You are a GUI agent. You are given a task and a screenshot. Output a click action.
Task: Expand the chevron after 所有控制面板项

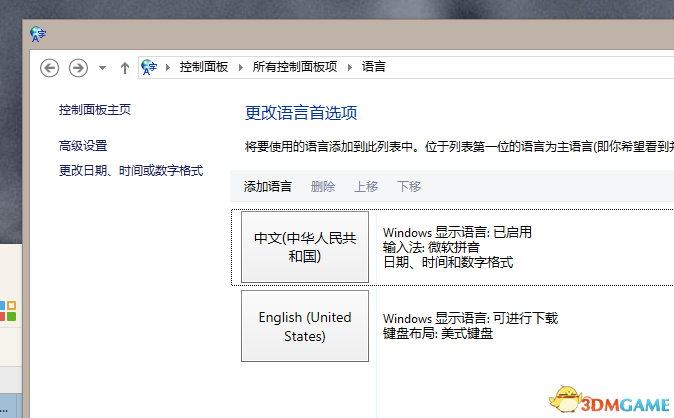(x=350, y=68)
